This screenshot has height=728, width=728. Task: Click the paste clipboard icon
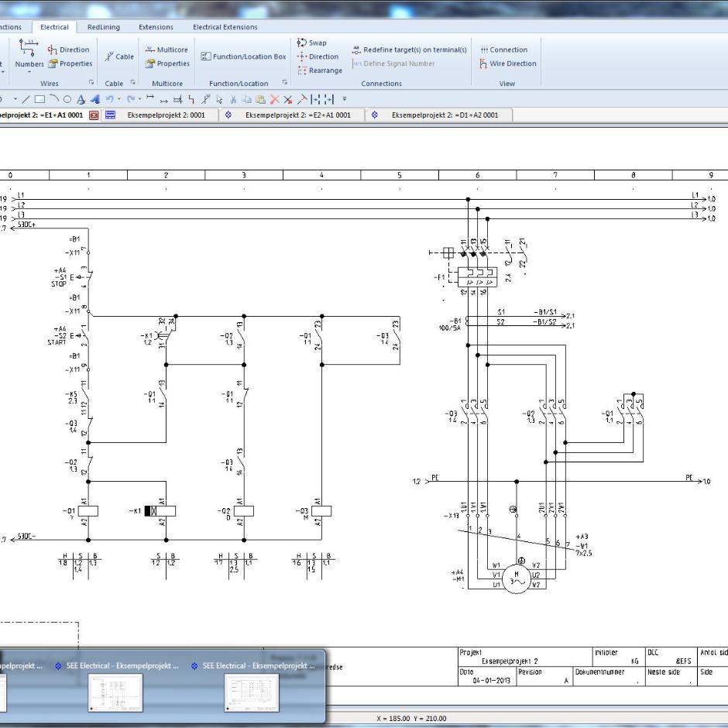(x=260, y=99)
